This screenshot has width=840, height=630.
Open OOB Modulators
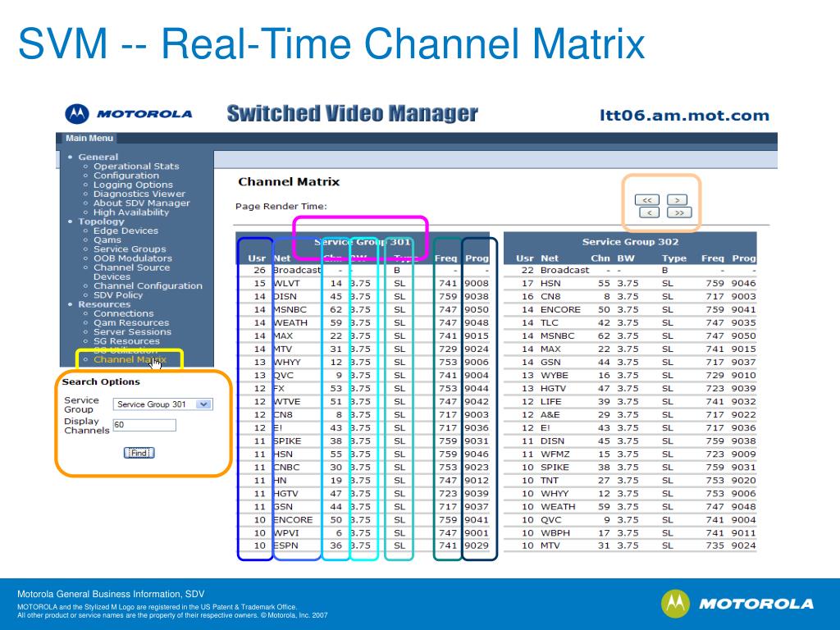pos(133,258)
